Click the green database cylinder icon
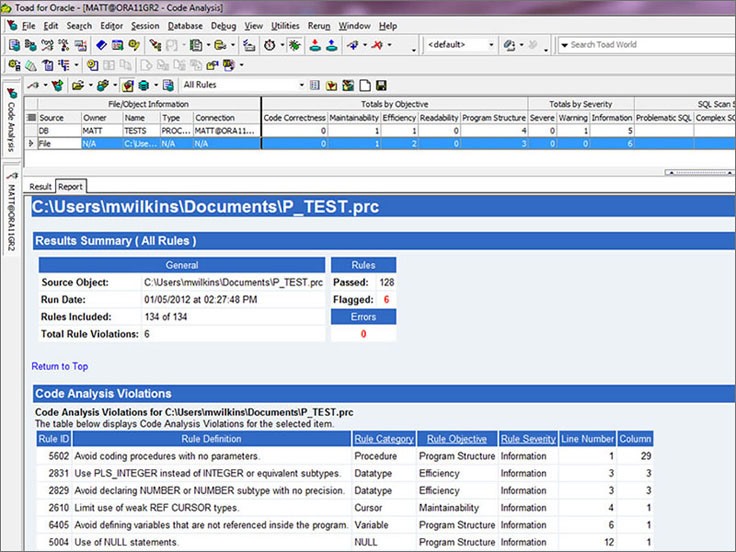736x552 pixels. pos(144,85)
